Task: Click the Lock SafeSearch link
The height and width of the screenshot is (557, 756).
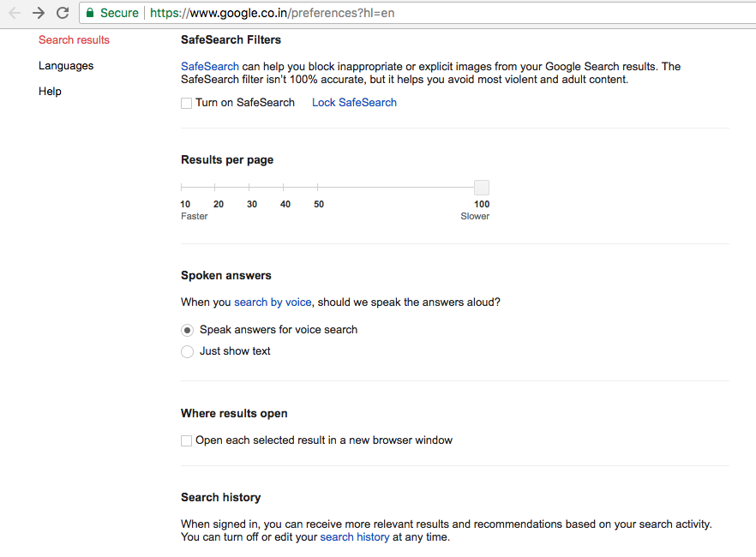Action: 354,103
